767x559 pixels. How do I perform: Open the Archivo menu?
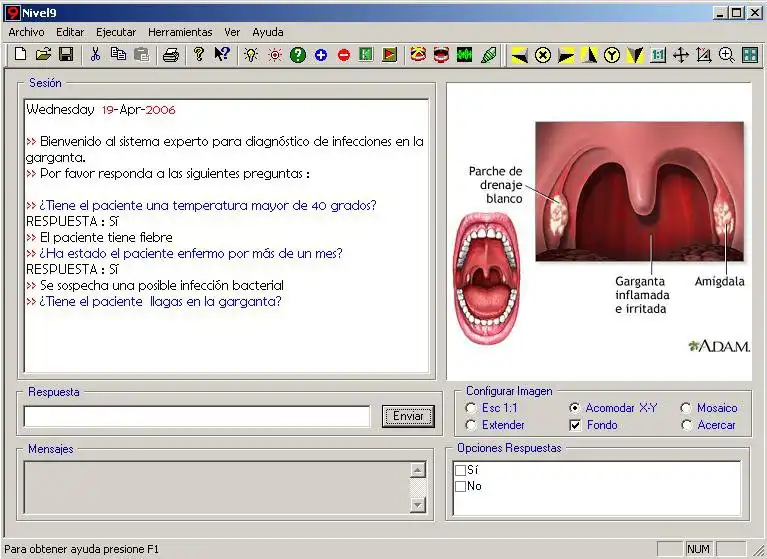[26, 32]
